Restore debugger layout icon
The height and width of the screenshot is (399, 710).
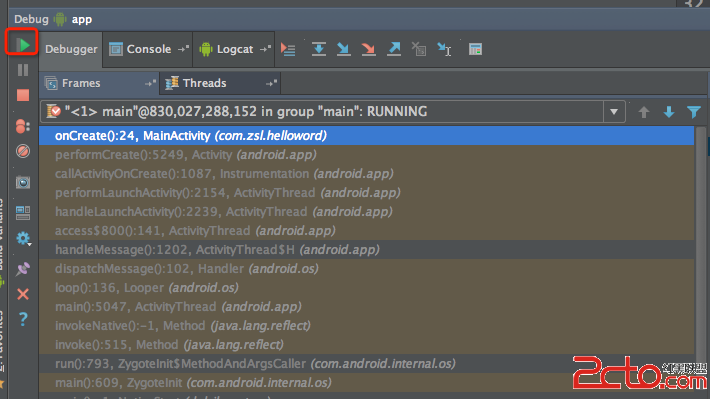point(23,212)
